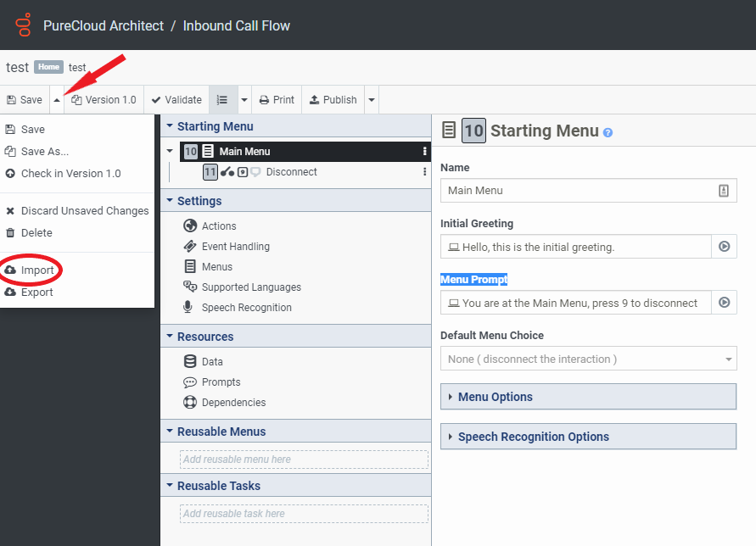Open the Publish dropdown arrow

(x=372, y=100)
